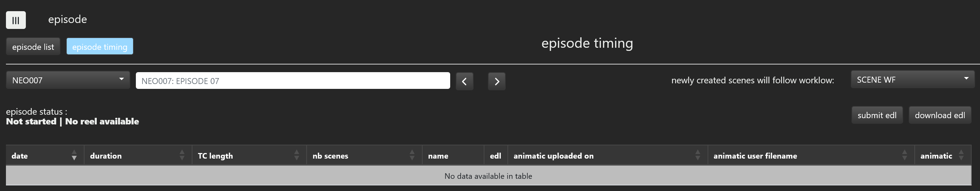
Task: Open the sidebar menu icon
Action: pos(16,20)
